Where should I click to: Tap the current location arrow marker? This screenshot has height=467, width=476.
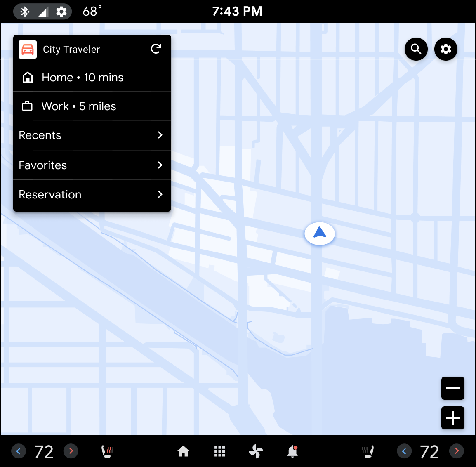(x=320, y=233)
